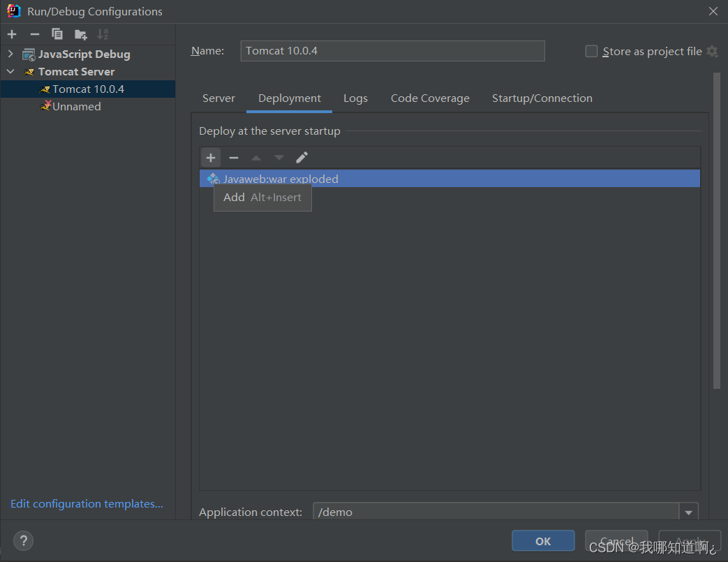Image resolution: width=728 pixels, height=562 pixels.
Task: Remove the selected run configuration
Action: pyautogui.click(x=35, y=34)
